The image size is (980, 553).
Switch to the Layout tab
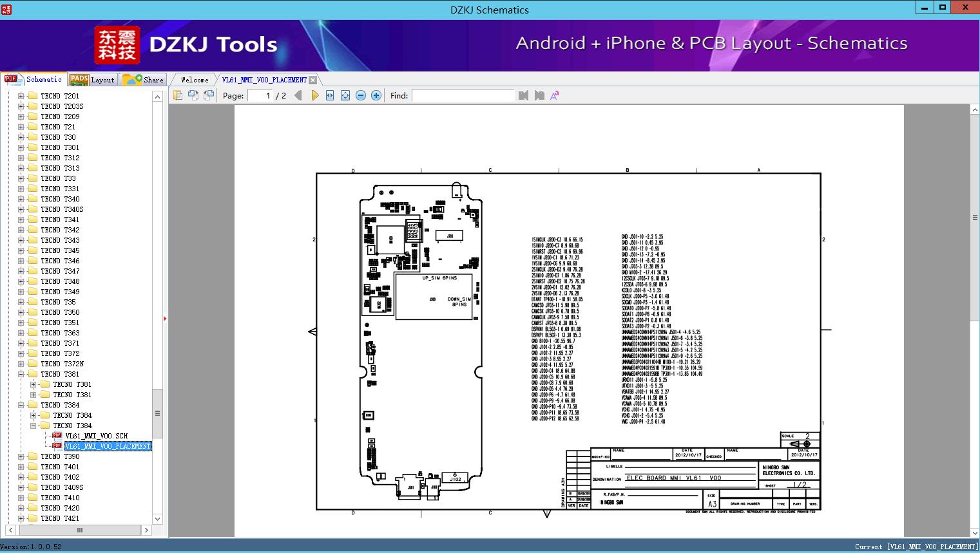click(92, 80)
